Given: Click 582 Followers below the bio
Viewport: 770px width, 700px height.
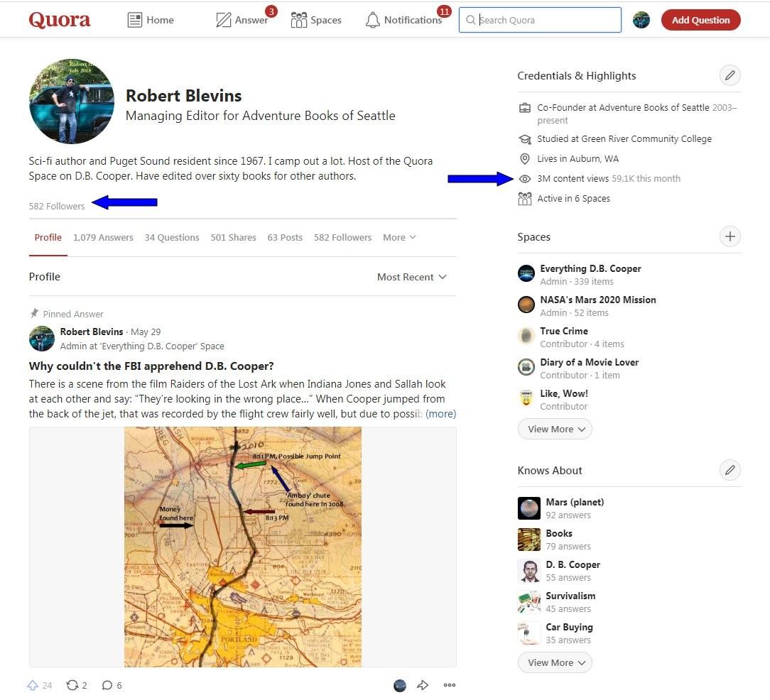Looking at the screenshot, I should coord(57,206).
